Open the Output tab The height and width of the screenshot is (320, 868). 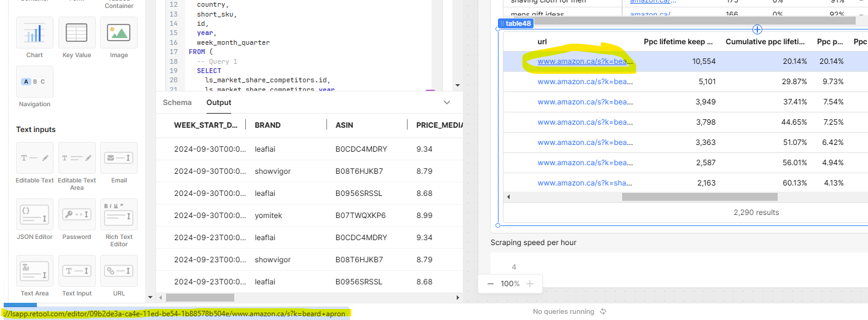pos(218,103)
